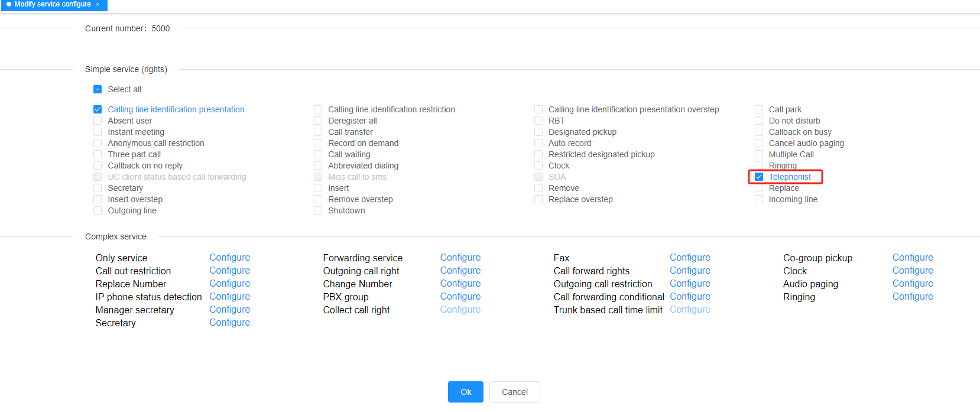Enable Anonymous call restriction
The width and height of the screenshot is (980, 412).
(98, 143)
